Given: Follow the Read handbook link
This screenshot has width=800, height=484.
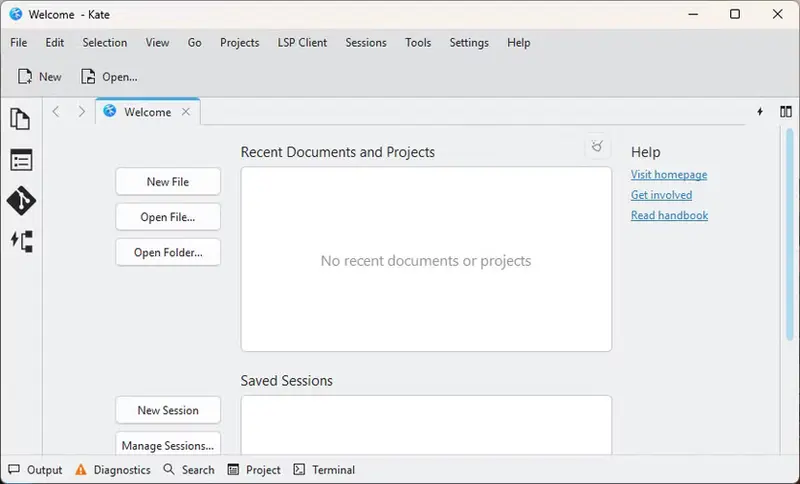Looking at the screenshot, I should (x=669, y=215).
